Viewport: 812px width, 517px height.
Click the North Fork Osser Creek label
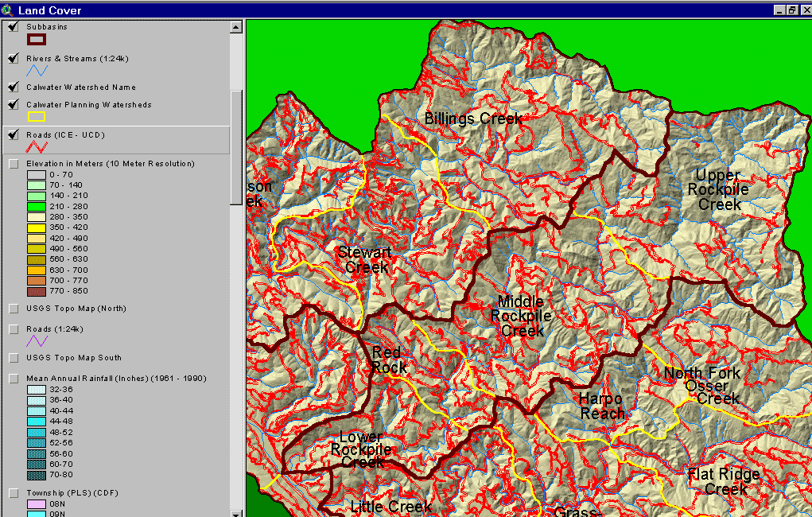[702, 386]
